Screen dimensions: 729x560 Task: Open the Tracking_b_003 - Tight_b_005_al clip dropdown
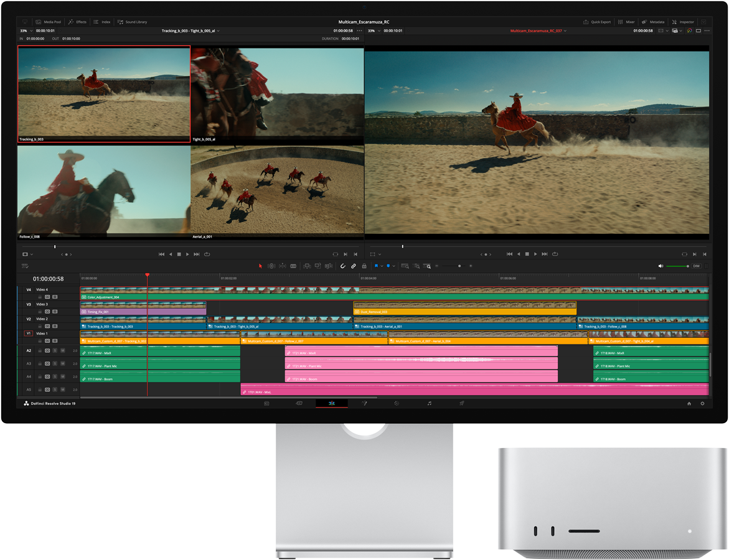coord(218,30)
